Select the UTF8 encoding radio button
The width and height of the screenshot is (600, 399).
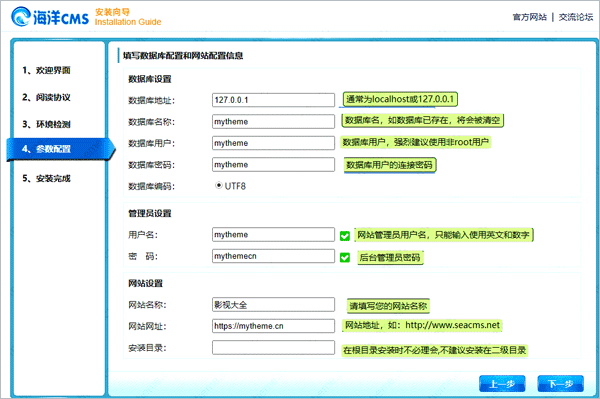(218, 186)
